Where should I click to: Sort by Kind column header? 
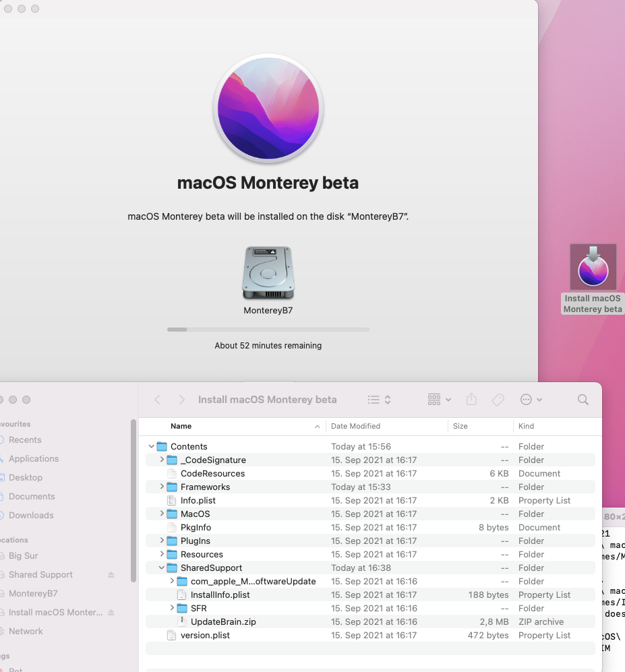pos(526,426)
